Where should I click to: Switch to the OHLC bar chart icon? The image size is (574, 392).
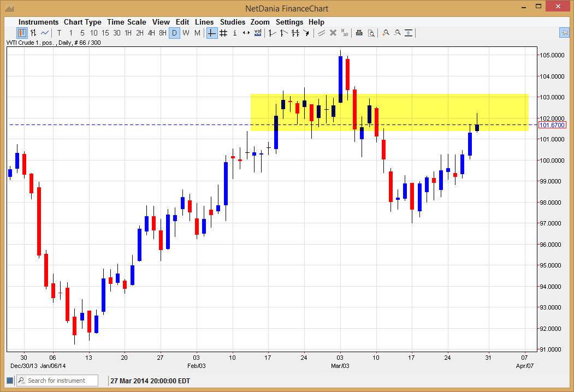click(x=33, y=33)
